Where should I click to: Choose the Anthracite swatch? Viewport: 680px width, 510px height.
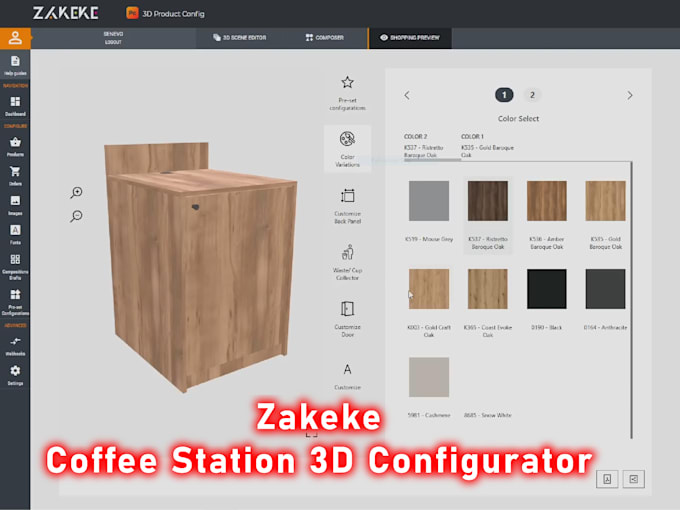605,289
